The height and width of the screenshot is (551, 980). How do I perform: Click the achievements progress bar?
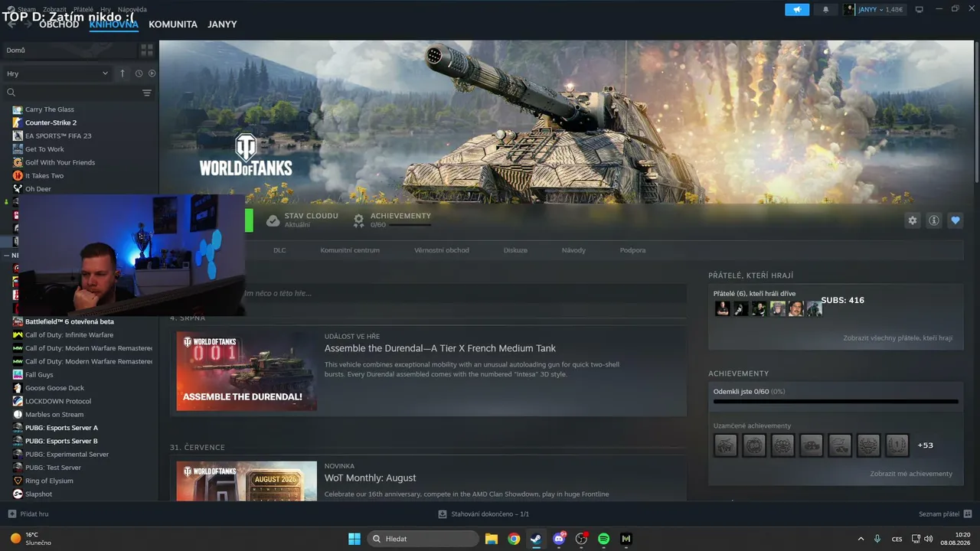pos(835,401)
